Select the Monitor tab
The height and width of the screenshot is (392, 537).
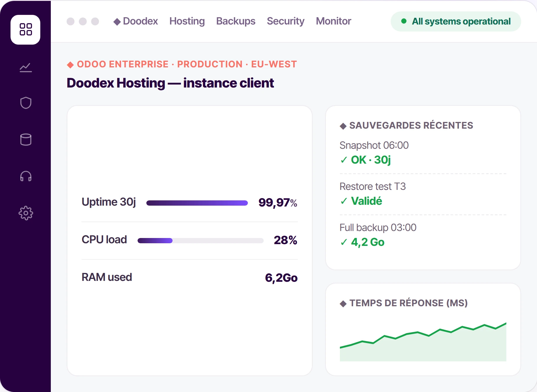pos(333,21)
